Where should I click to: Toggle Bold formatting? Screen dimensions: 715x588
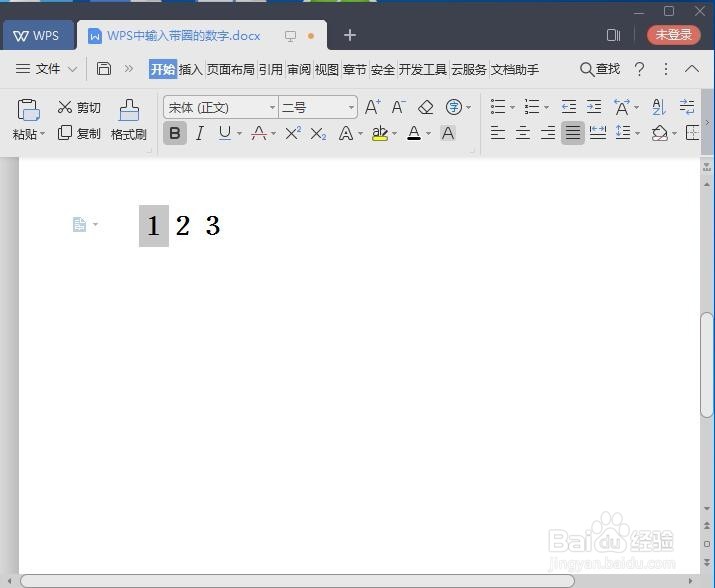click(175, 134)
